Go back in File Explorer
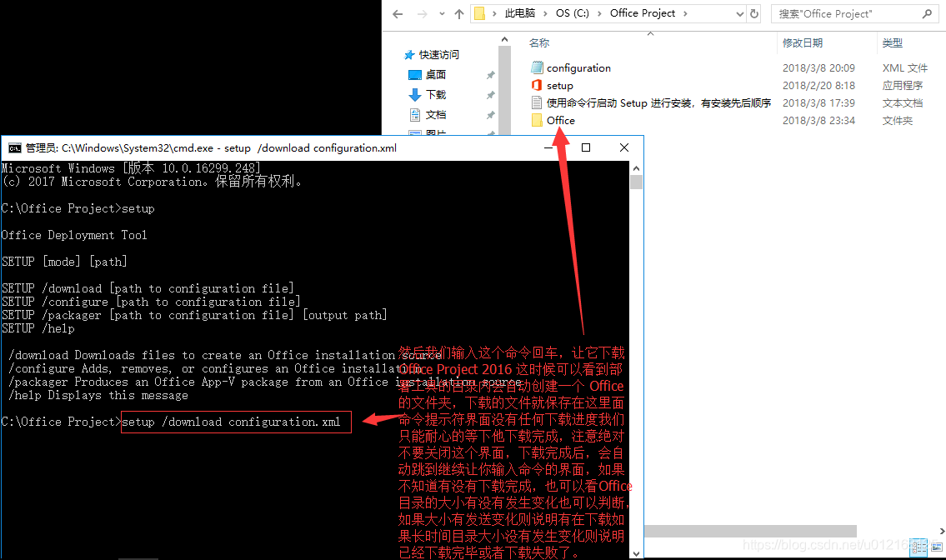Screen dimensions: 946x560 tap(398, 14)
